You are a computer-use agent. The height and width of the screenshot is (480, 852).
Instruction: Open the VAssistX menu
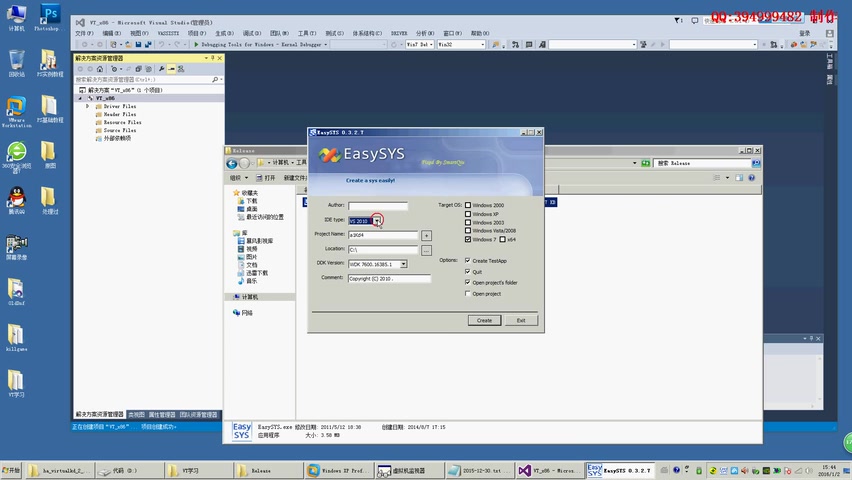pos(168,33)
